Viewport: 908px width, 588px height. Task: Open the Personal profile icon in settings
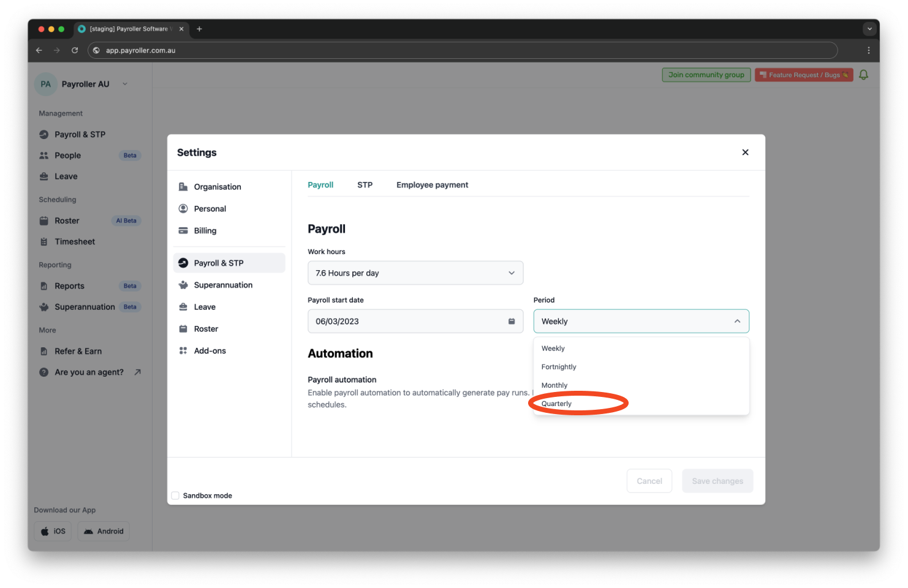[x=183, y=209]
